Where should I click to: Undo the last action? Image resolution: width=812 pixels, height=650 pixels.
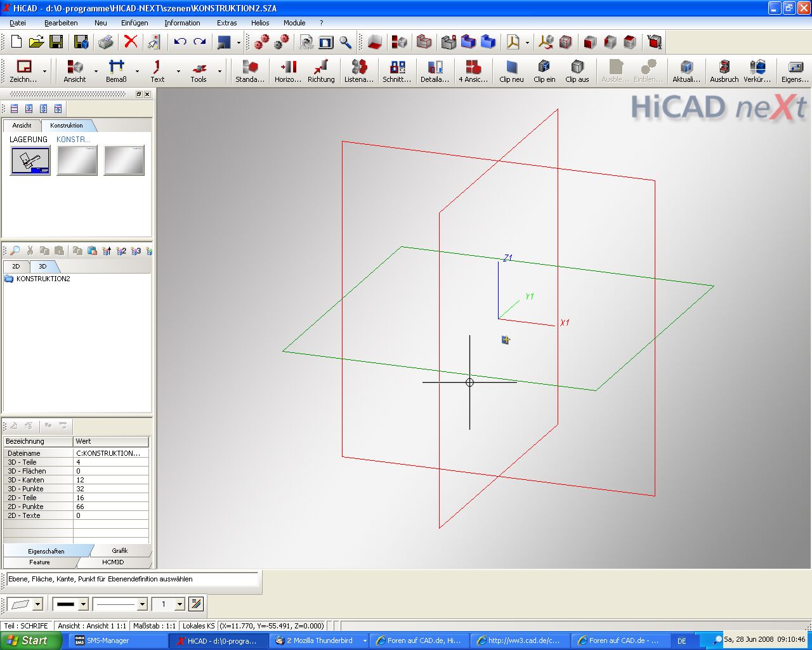click(x=180, y=42)
